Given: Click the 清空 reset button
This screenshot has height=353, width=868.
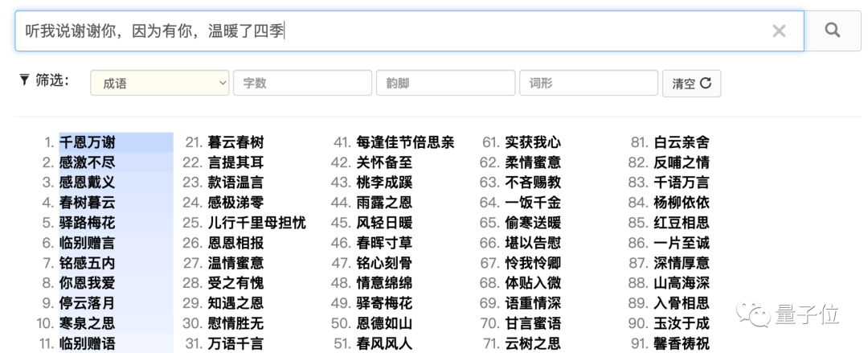Looking at the screenshot, I should [691, 84].
